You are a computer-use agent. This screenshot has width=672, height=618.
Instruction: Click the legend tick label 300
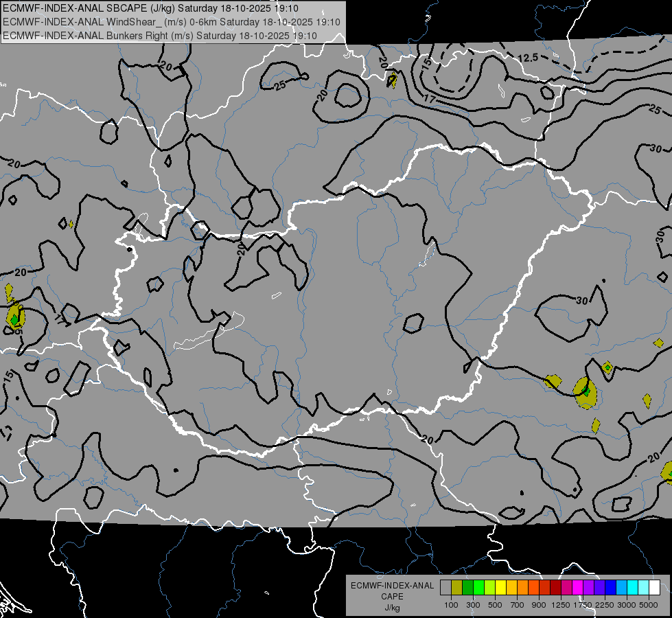473,605
